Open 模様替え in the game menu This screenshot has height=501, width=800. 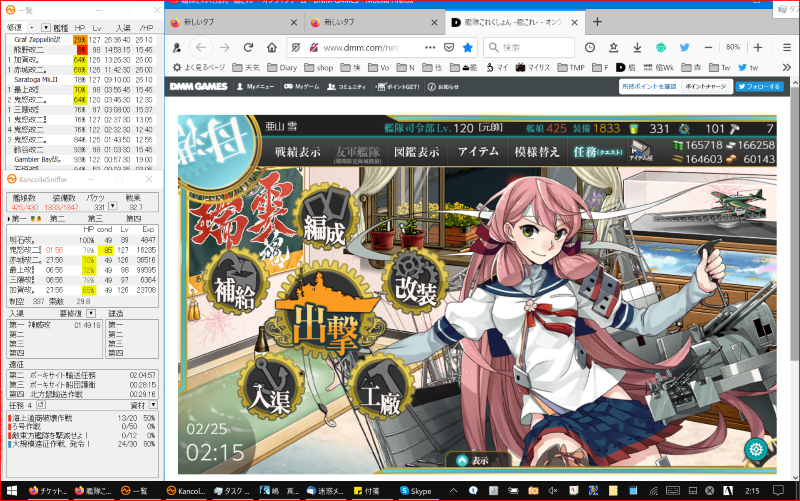point(537,152)
